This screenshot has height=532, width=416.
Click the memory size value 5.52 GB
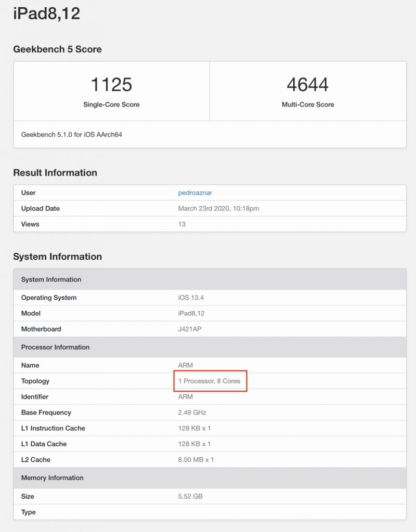(x=190, y=496)
